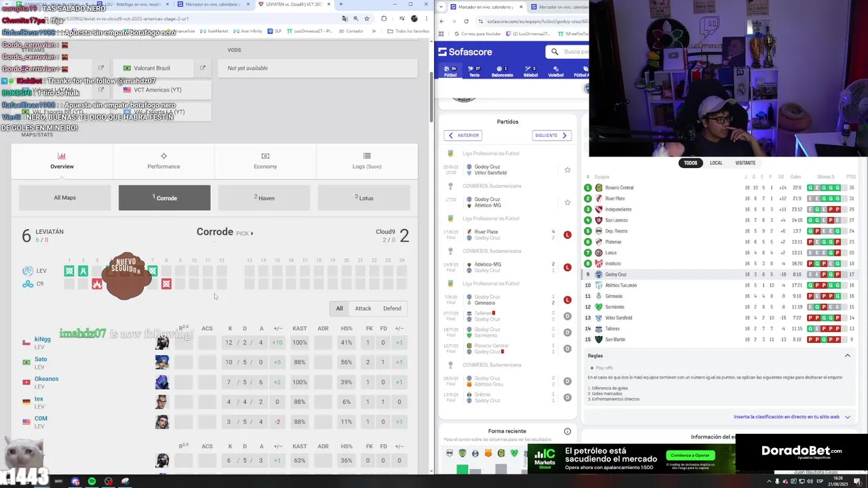
Task: Show LOCAL standings filter
Action: (716, 163)
